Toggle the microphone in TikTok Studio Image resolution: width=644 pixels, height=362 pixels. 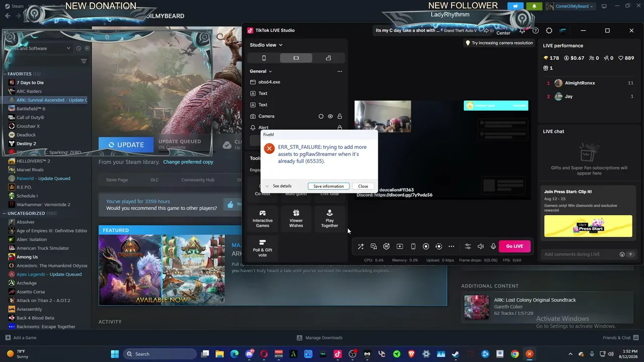pyautogui.click(x=493, y=246)
